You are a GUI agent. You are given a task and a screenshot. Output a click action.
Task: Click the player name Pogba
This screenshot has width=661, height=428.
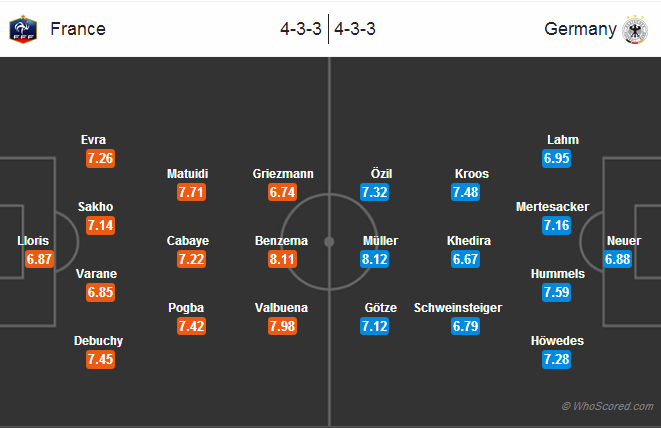186,308
